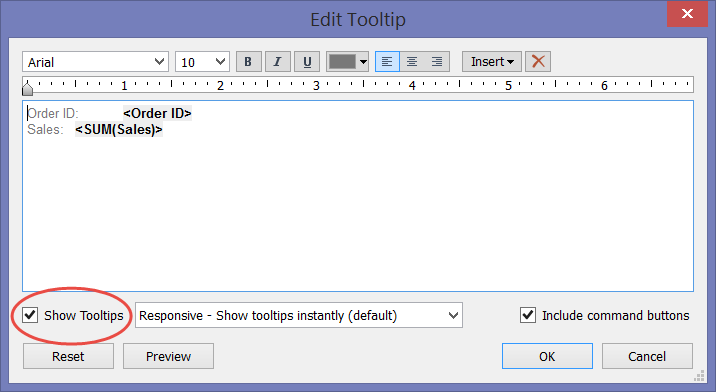Screen dimensions: 716x392
Task: Align text left
Action: point(387,62)
